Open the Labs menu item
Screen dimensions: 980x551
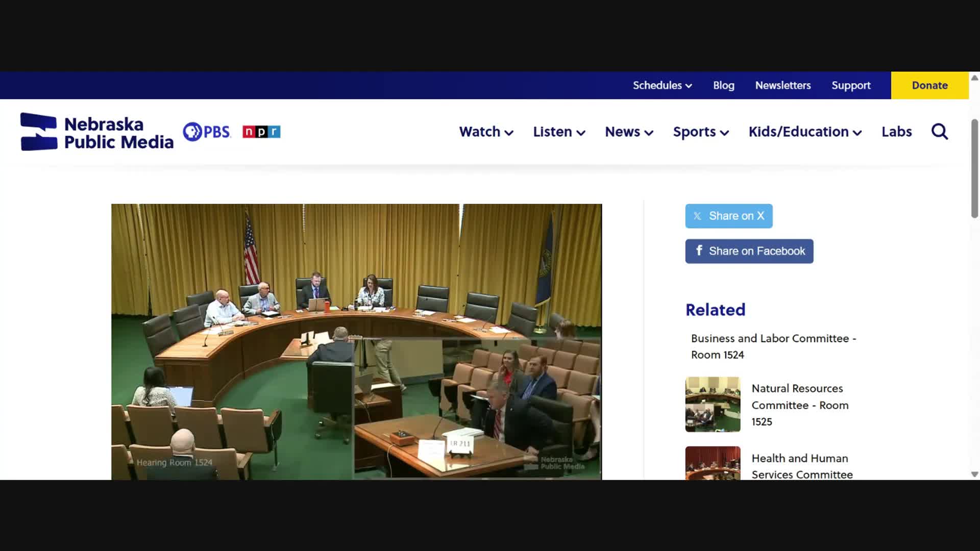(896, 132)
